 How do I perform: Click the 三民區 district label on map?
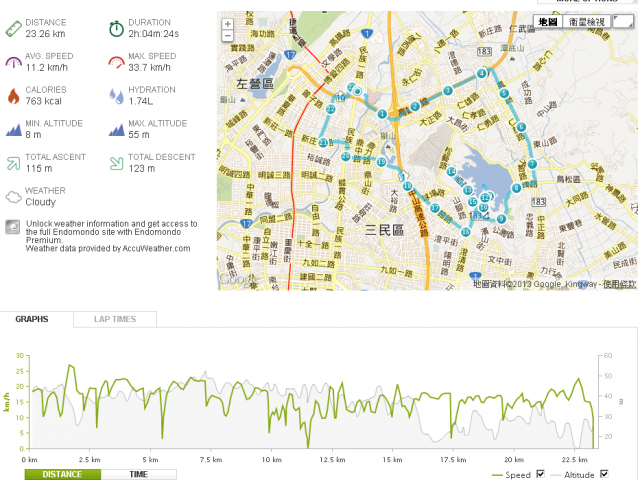coord(384,230)
